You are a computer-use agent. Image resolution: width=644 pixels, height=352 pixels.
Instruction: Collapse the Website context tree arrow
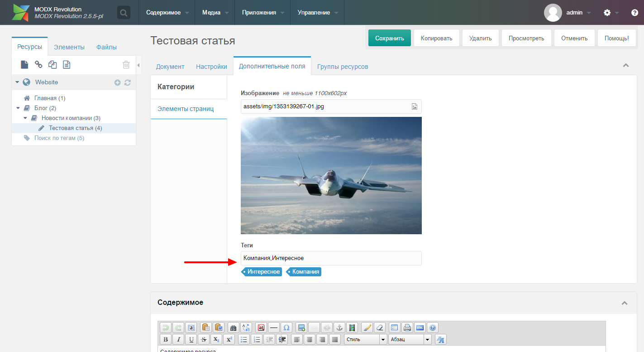click(17, 82)
